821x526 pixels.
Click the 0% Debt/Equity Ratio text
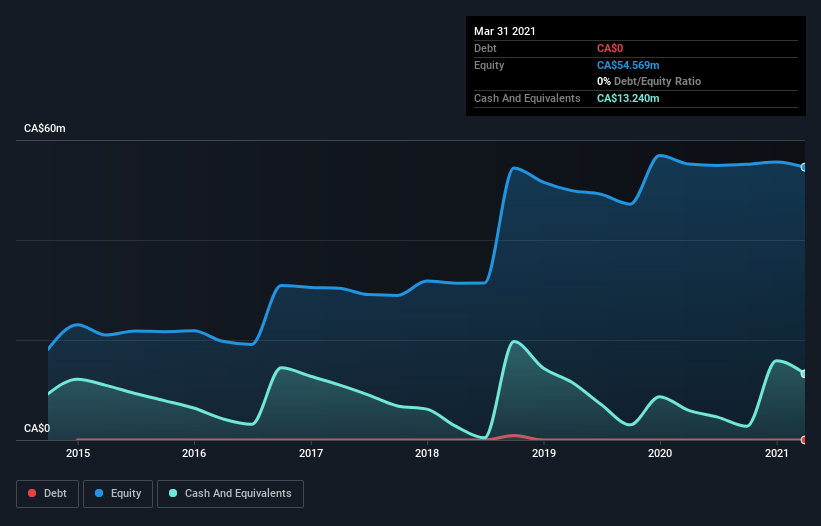649,82
